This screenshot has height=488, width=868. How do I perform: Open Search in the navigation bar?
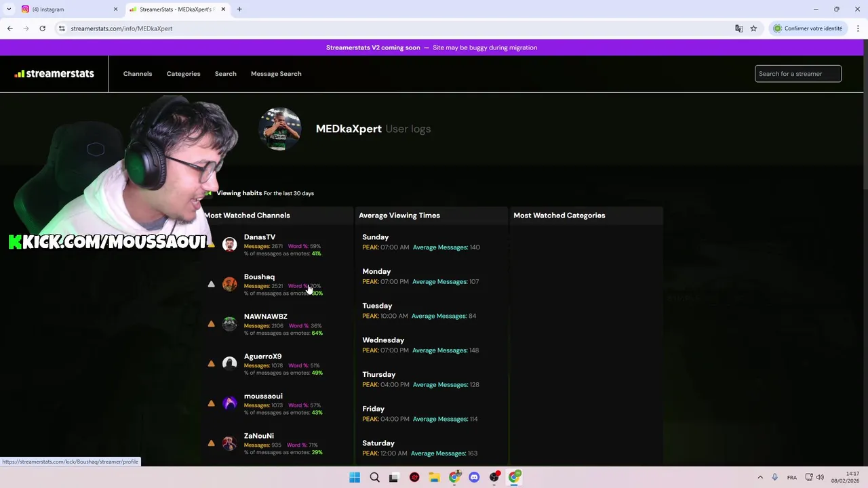tap(226, 74)
